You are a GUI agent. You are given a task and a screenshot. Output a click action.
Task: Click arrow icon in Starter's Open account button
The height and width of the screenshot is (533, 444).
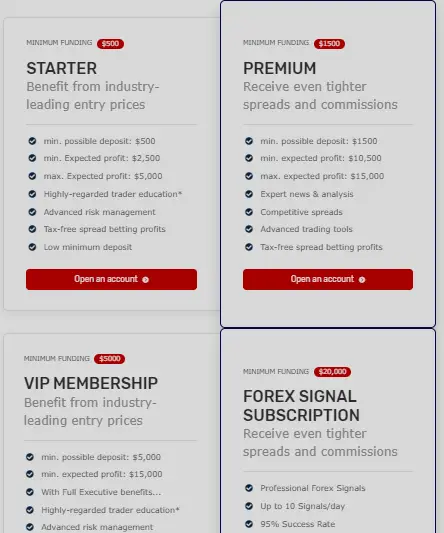146,280
